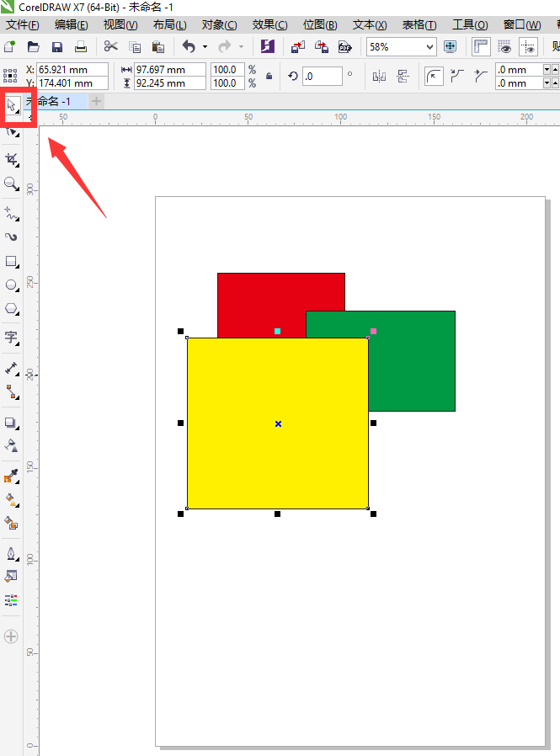
Task: Open a file with the folder icon
Action: [x=34, y=47]
